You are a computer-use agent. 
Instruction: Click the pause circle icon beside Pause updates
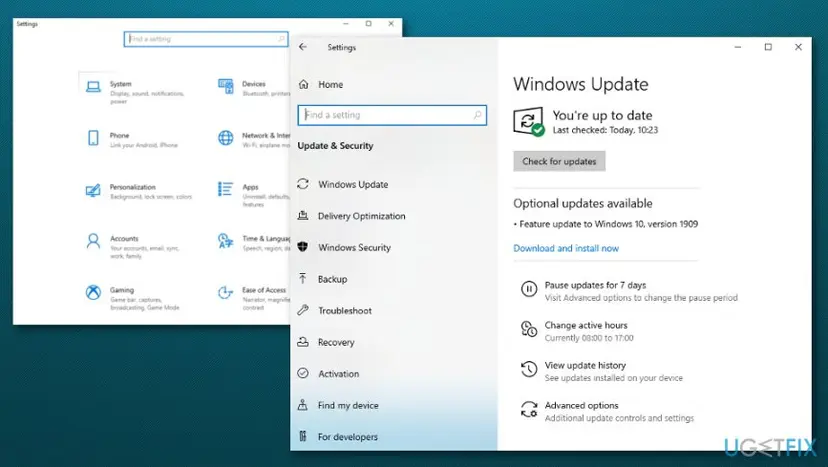pyautogui.click(x=529, y=289)
